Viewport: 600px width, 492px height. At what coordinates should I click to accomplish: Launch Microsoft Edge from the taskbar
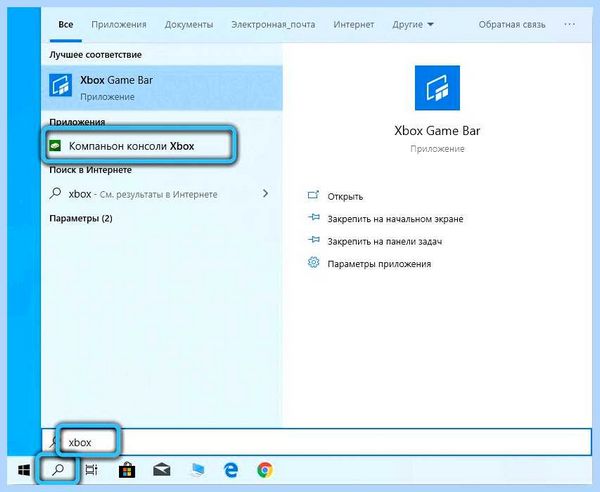[231, 470]
